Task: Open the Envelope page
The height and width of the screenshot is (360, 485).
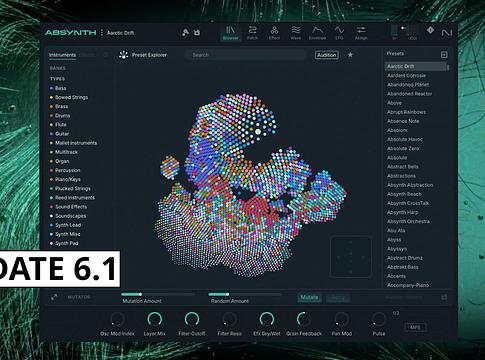Action: point(317,33)
